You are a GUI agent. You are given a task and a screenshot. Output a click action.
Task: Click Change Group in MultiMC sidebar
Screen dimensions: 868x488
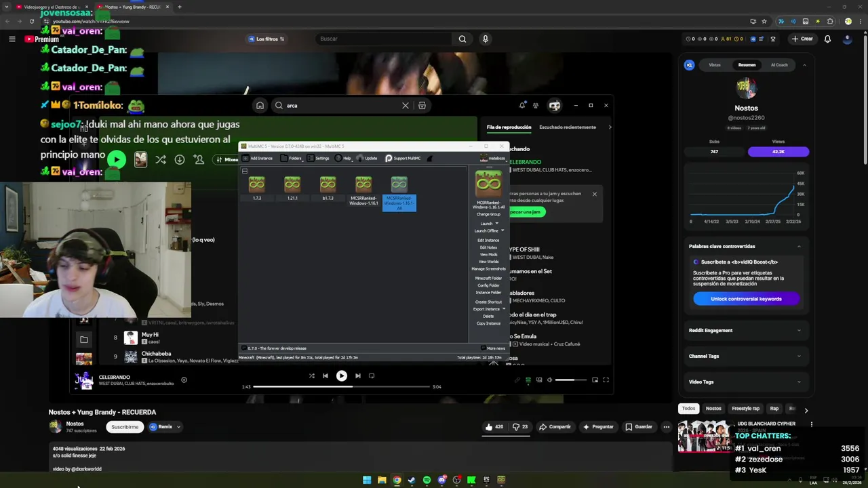(x=488, y=214)
